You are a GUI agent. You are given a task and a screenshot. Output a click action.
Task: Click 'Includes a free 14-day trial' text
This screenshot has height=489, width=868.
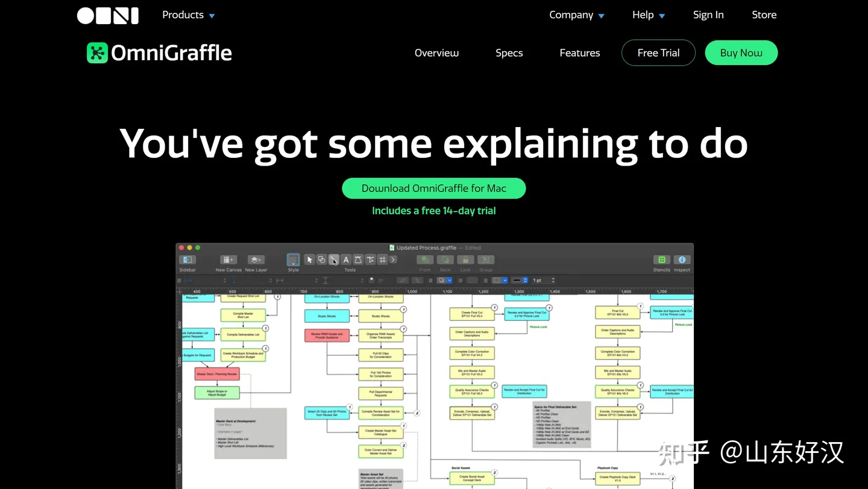coord(434,211)
